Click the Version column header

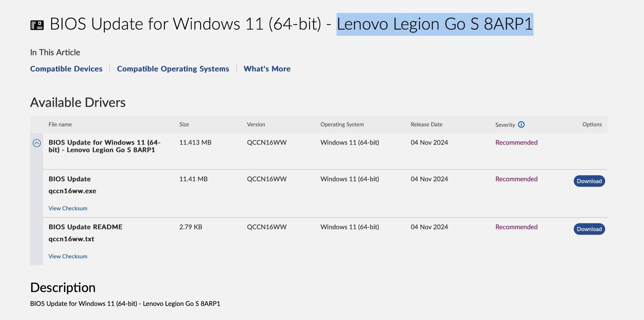coord(256,124)
